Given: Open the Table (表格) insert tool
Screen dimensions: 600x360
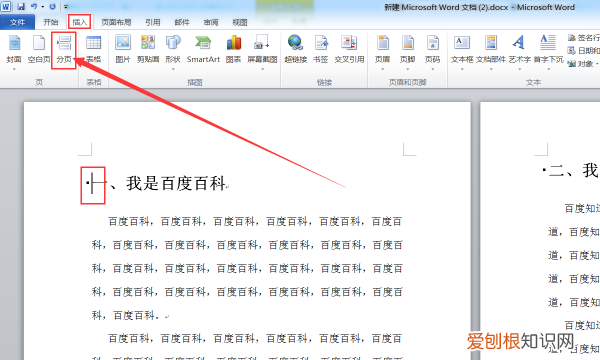Looking at the screenshot, I should tap(93, 49).
